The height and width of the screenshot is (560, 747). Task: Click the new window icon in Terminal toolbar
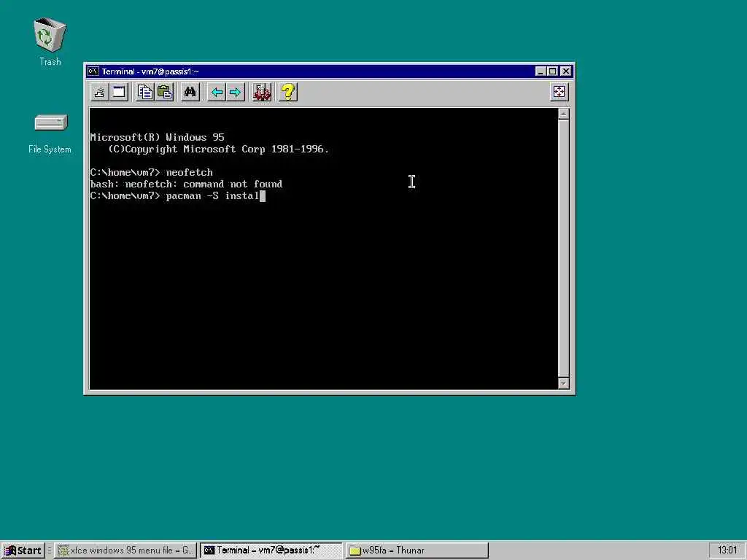click(x=119, y=92)
